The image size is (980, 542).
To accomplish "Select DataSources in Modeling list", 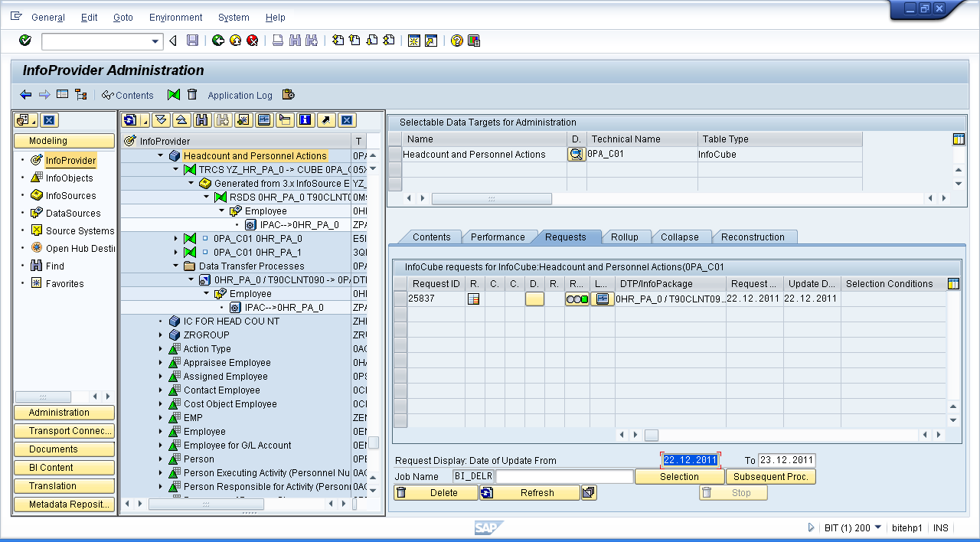I will 73,214.
